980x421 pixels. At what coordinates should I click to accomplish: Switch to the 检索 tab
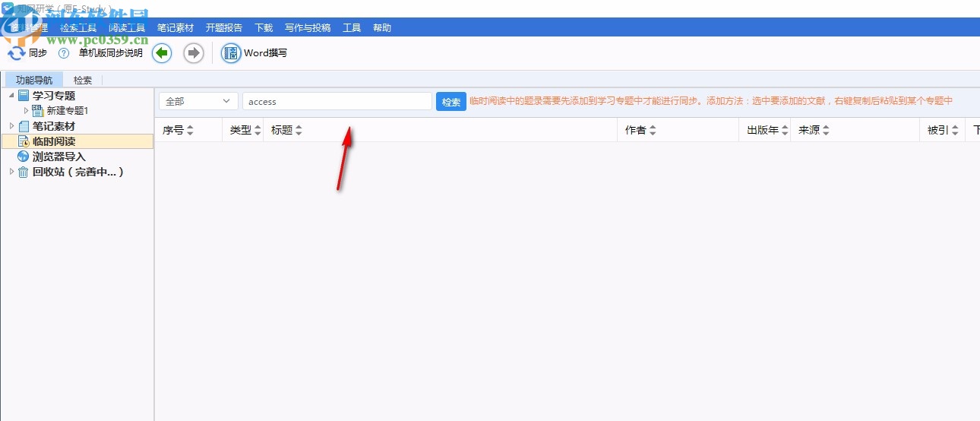pyautogui.click(x=83, y=80)
